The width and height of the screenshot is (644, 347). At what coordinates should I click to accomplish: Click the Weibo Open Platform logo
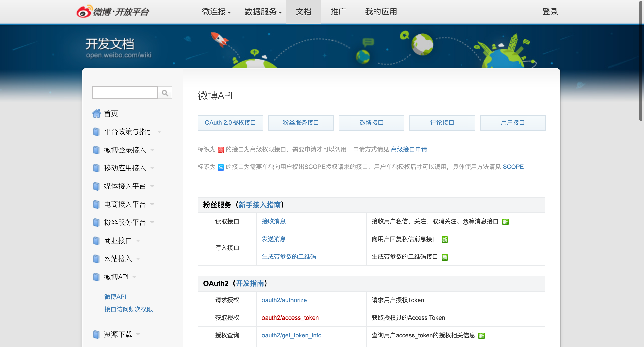tap(113, 12)
